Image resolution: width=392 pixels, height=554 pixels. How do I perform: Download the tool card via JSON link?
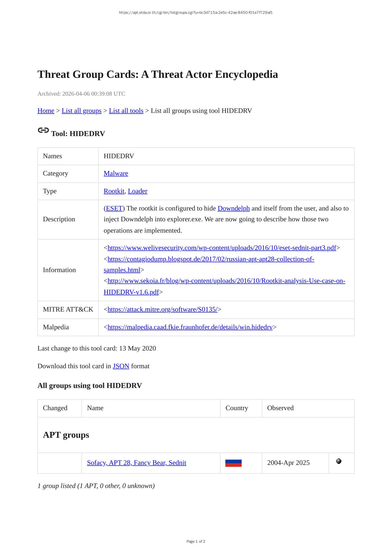[x=121, y=366]
